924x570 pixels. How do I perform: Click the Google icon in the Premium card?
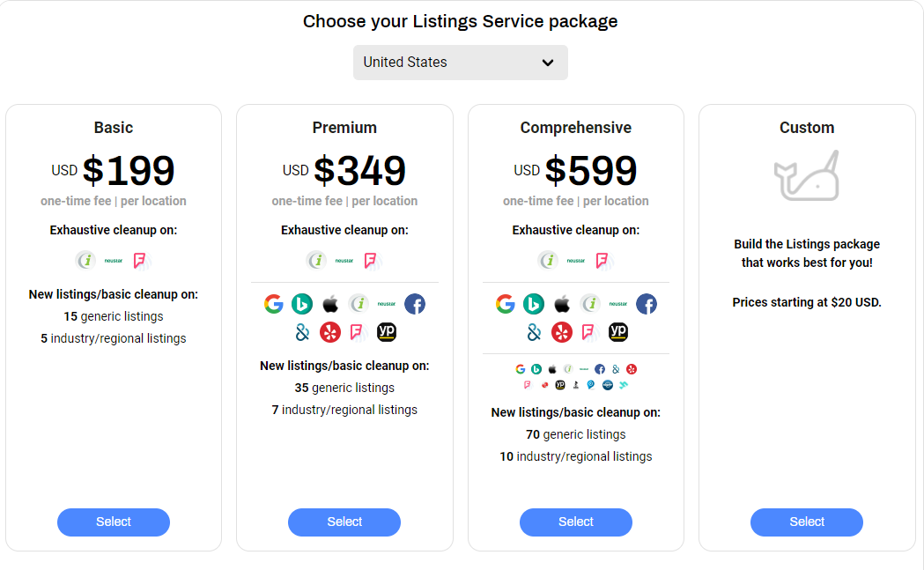(274, 304)
